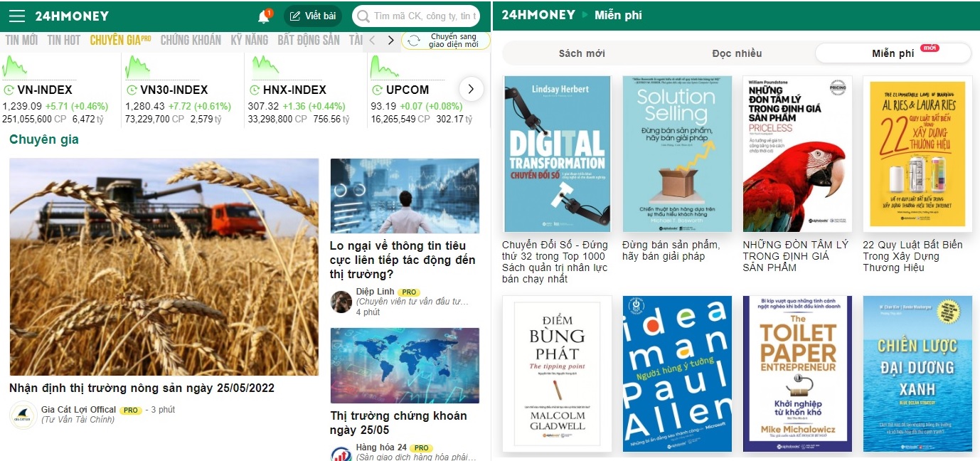This screenshot has height=461, width=980.
Task: Open Digital Transformation book cover
Action: [558, 154]
